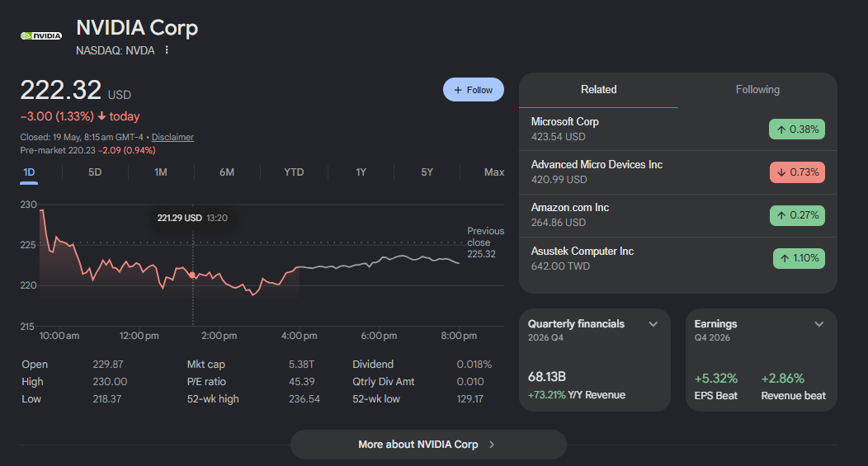The width and height of the screenshot is (868, 466).
Task: Click the High value 230.00
Action: pyautogui.click(x=110, y=382)
